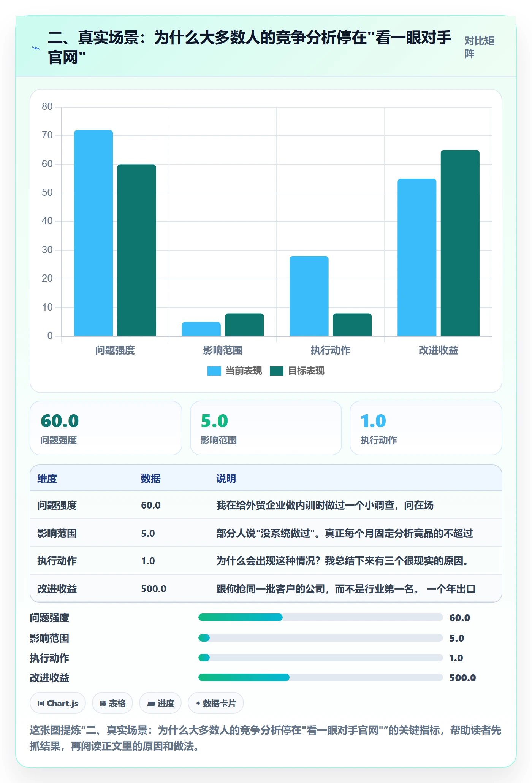This screenshot has height=783, width=532.
Task: Open the 5.0 影响范围 stat card
Action: (266, 428)
